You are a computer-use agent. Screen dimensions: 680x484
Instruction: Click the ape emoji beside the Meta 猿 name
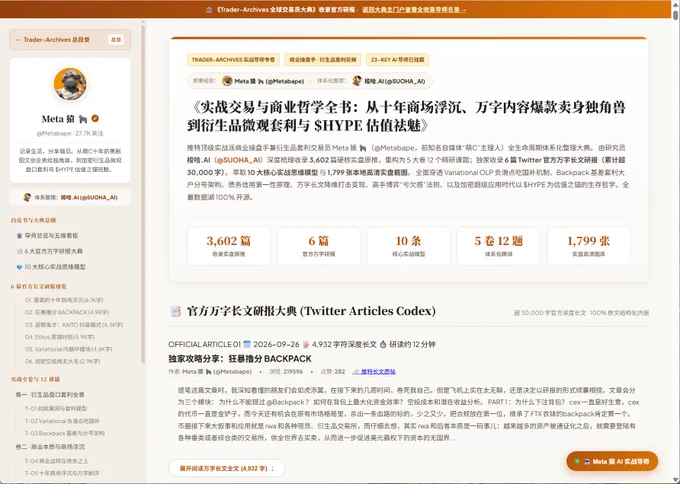coord(82,119)
